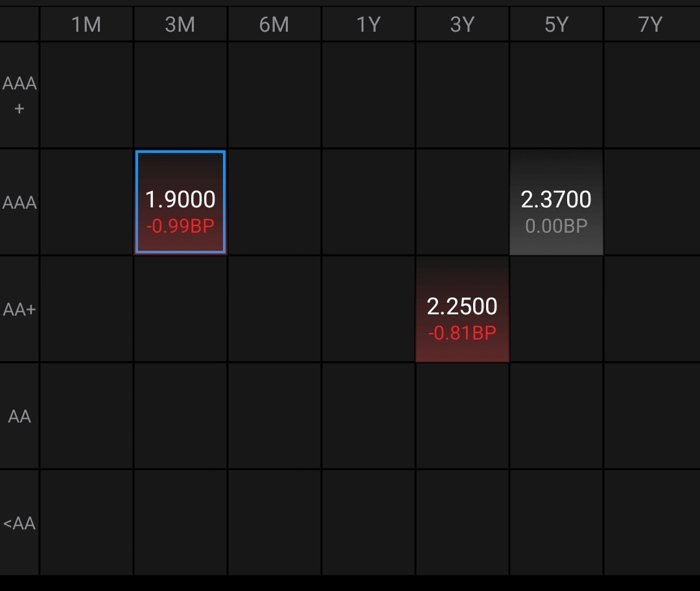The image size is (700, 591).
Task: Click the 3Y tenor header
Action: coord(462,25)
